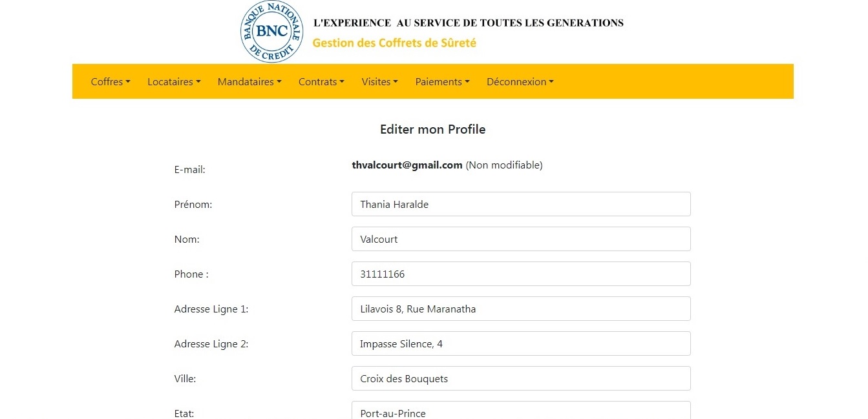Open the Mandataires dropdown
The image size is (868, 419).
click(x=249, y=82)
